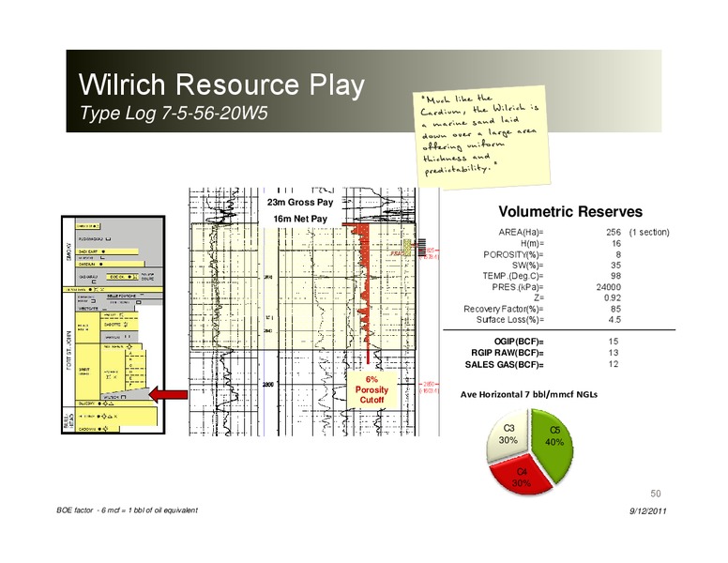Viewport: 728px width, 563px height.
Task: Click the '6% Porosity Cutoff' callout box
Action: [x=372, y=389]
